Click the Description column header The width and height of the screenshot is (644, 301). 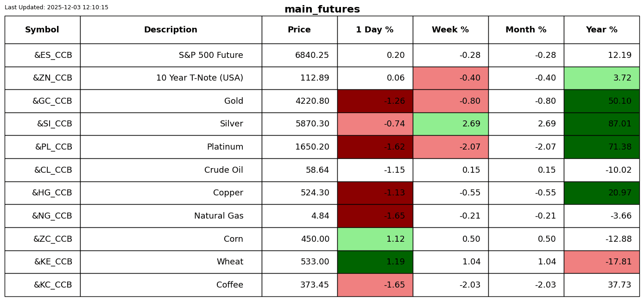coord(170,30)
